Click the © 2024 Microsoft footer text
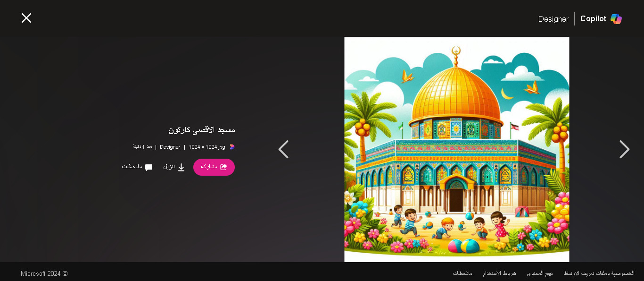 click(x=44, y=273)
